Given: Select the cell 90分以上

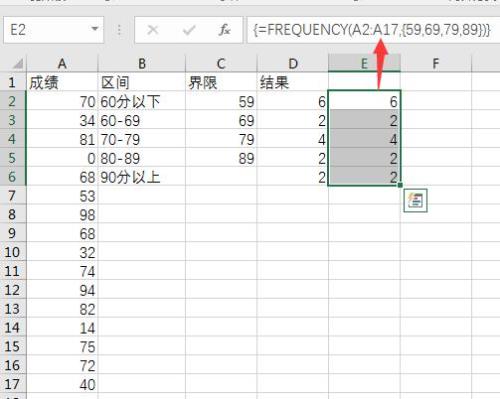Looking at the screenshot, I should pos(142,177).
